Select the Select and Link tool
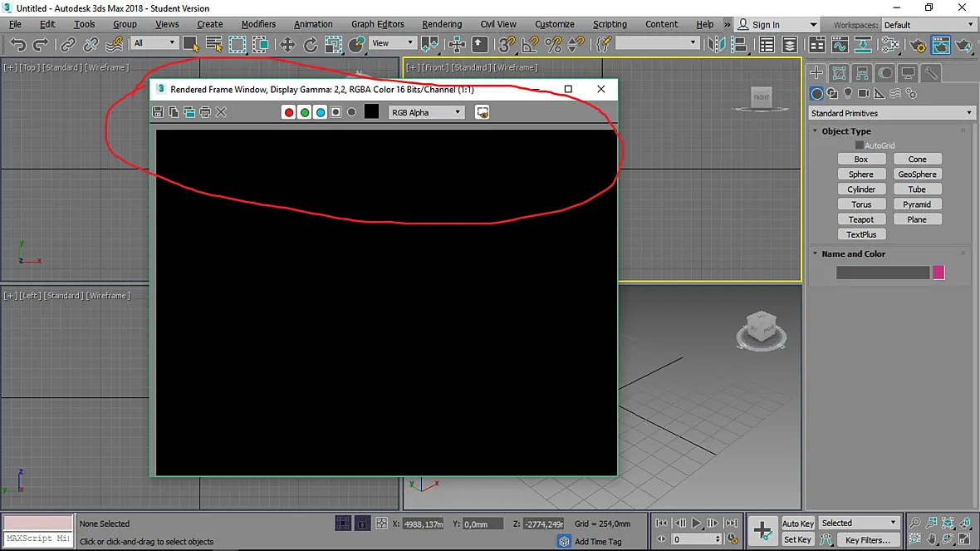The height and width of the screenshot is (551, 980). [x=67, y=44]
